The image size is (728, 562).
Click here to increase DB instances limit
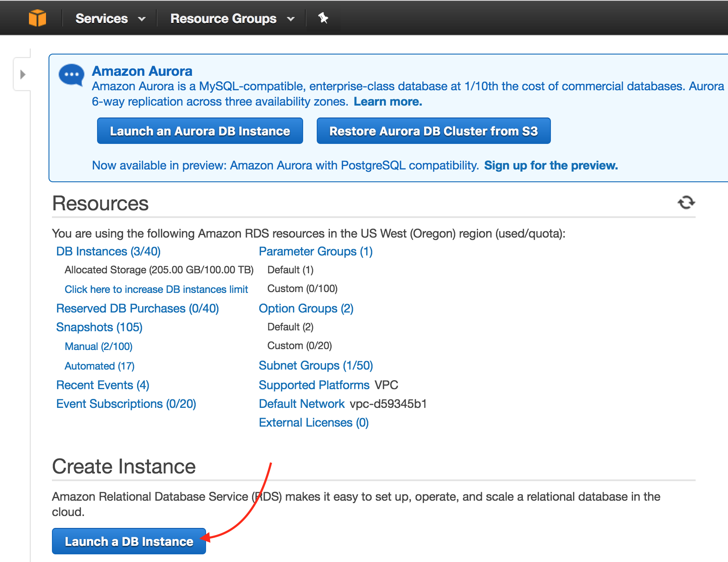tap(156, 289)
